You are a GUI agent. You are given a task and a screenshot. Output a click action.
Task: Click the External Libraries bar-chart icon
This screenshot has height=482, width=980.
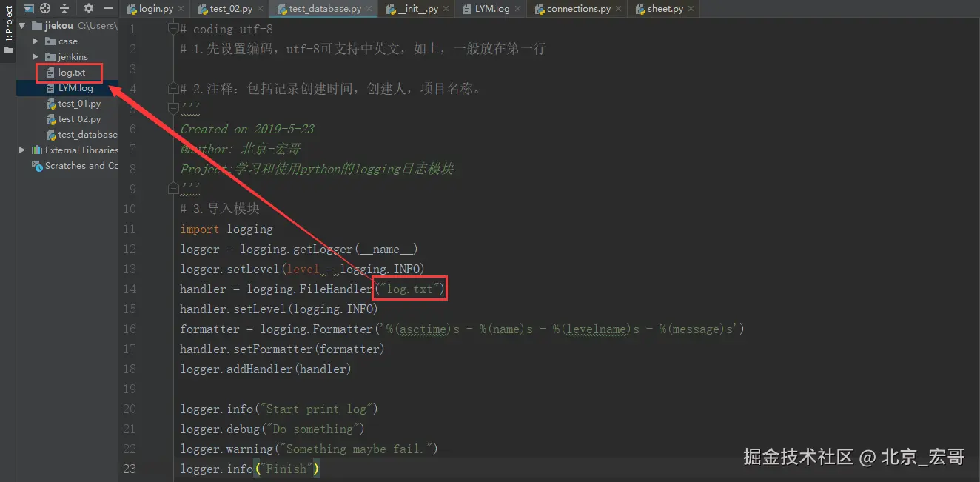pyautogui.click(x=37, y=150)
